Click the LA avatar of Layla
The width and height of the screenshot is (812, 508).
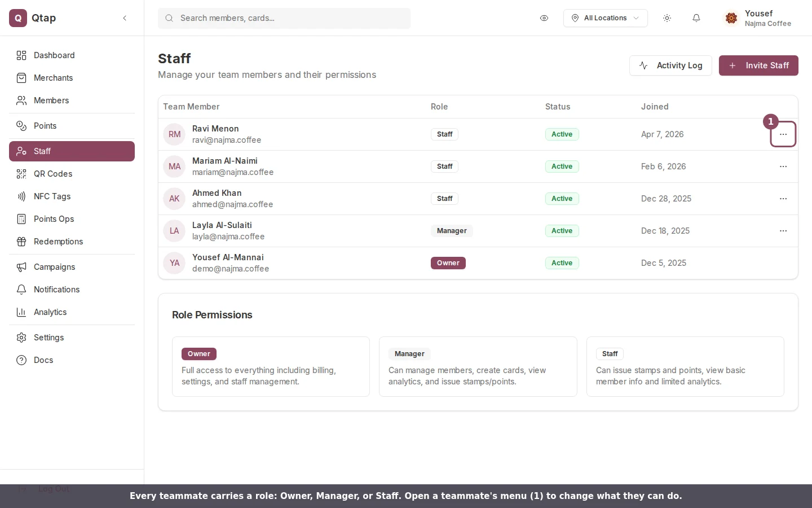174,231
